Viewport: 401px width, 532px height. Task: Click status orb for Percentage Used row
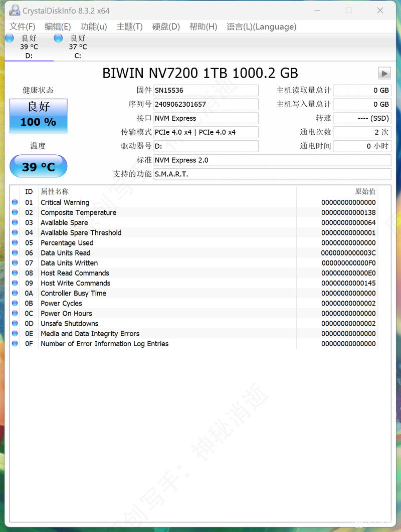tap(15, 242)
